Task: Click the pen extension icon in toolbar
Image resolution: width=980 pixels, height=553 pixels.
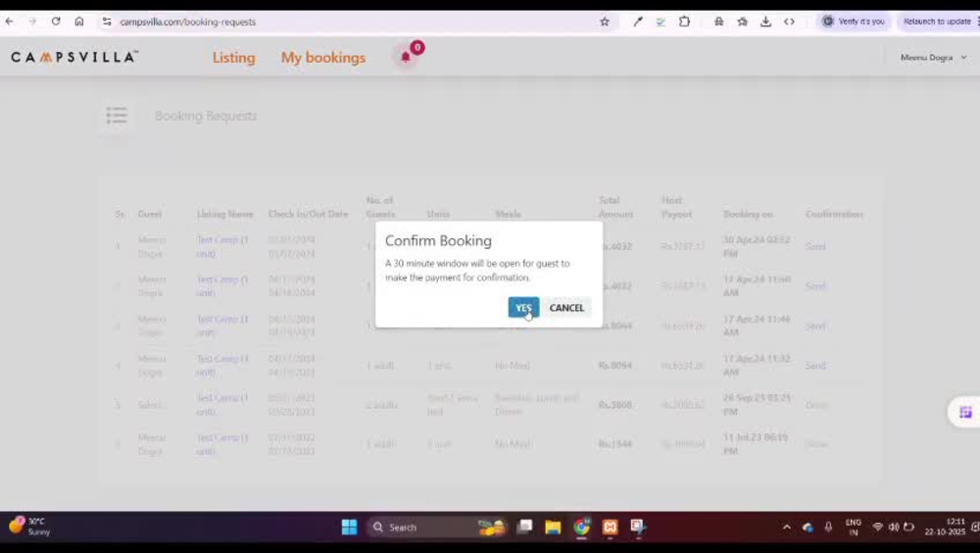Action: coord(638,22)
